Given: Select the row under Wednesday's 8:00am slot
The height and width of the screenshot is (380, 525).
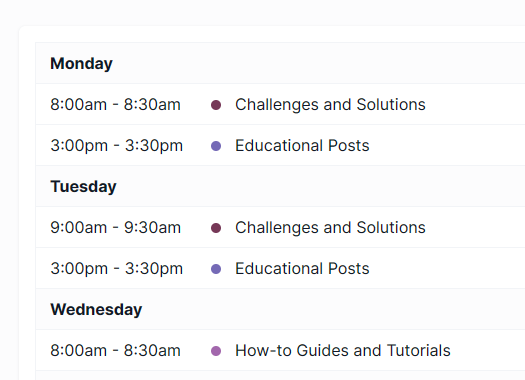Looking at the screenshot, I should coord(280,375).
